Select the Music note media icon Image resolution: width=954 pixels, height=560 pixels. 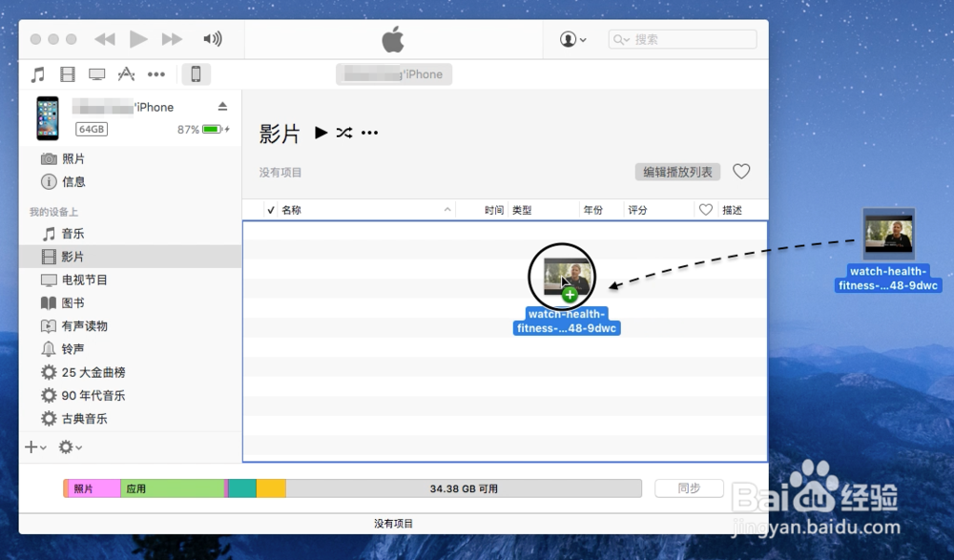(x=38, y=73)
